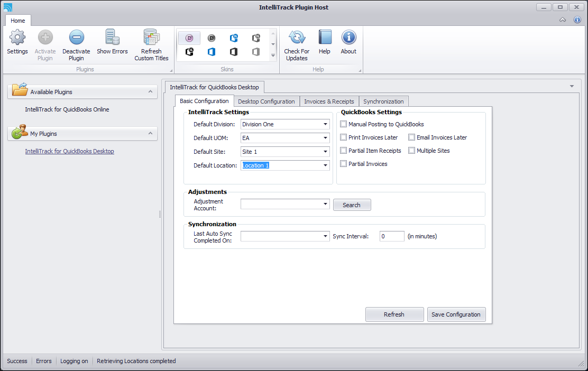Open the Default Site dropdown
This screenshot has height=371, width=588.
point(325,151)
